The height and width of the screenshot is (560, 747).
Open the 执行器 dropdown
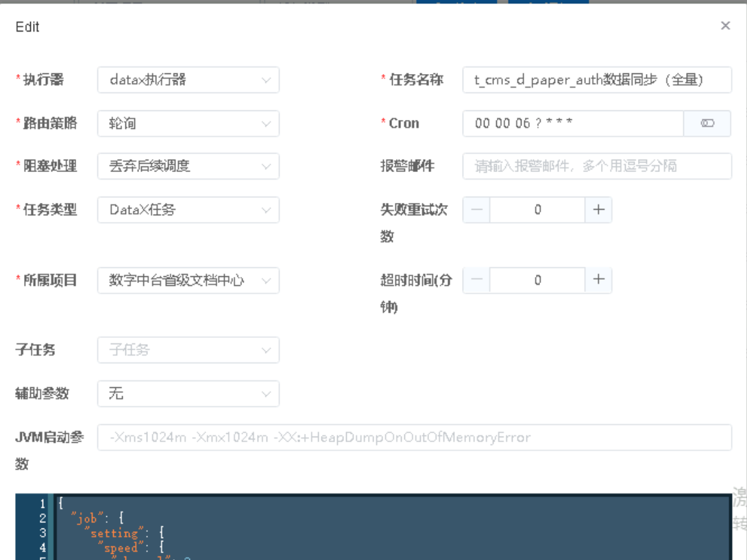pyautogui.click(x=188, y=80)
